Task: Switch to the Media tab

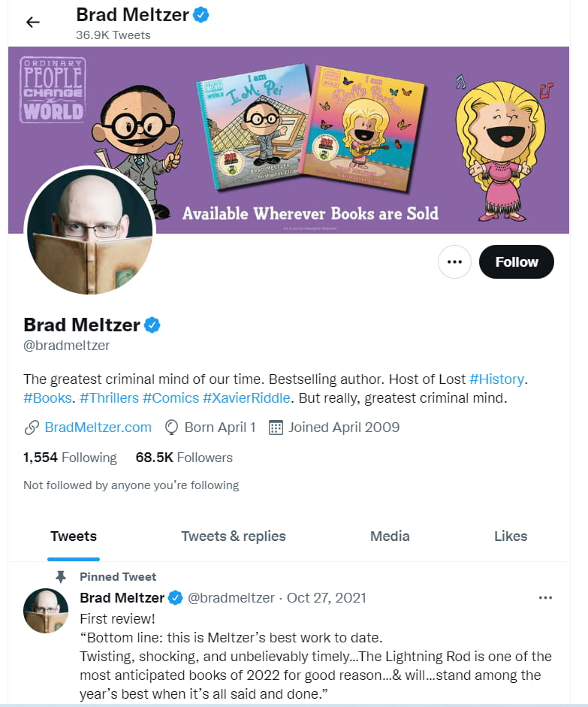Action: click(x=389, y=536)
